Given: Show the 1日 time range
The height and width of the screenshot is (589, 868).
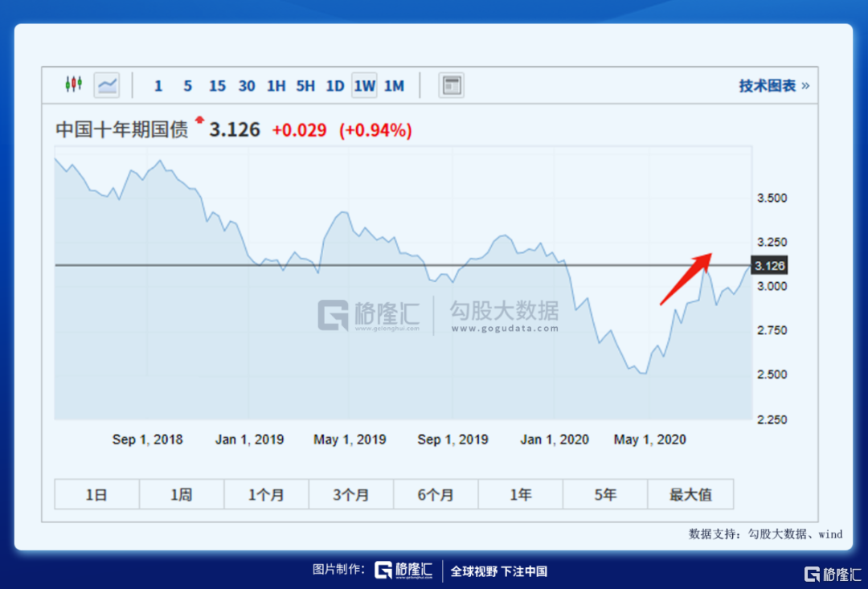Looking at the screenshot, I should pos(97,494).
